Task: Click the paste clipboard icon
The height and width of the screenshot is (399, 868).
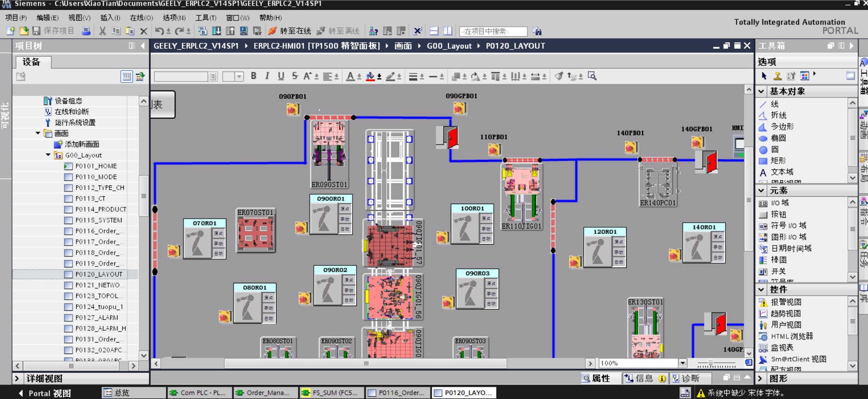Action: [x=130, y=31]
